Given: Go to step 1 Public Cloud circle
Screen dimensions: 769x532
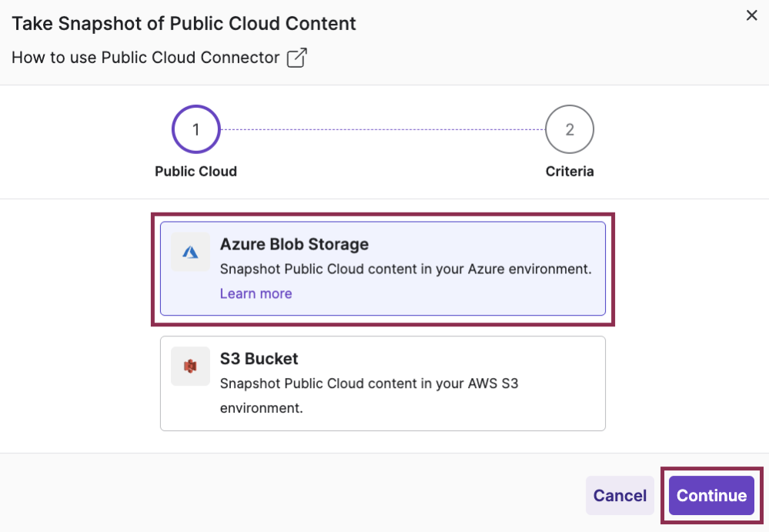Looking at the screenshot, I should point(196,129).
